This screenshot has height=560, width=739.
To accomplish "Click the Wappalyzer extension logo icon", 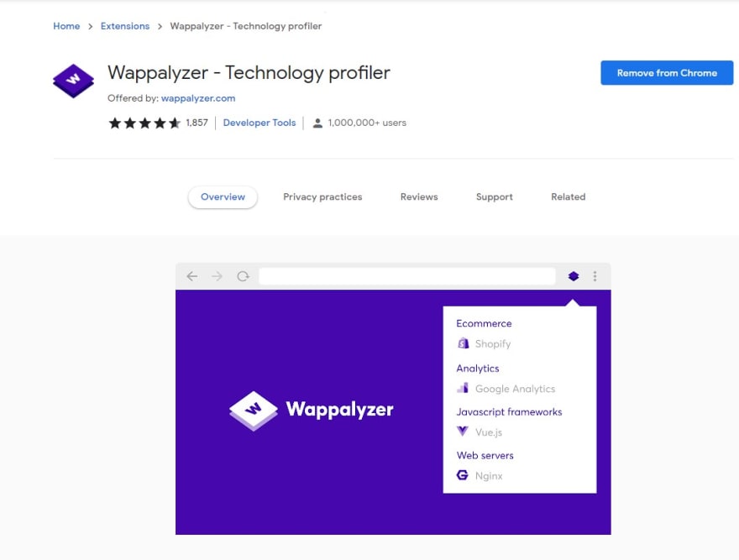I will (73, 81).
